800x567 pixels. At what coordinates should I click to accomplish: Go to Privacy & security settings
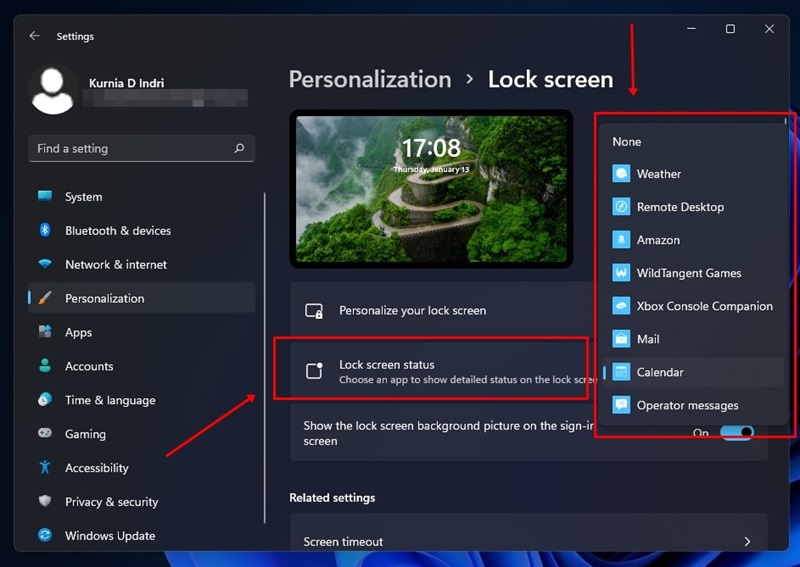[141, 502]
